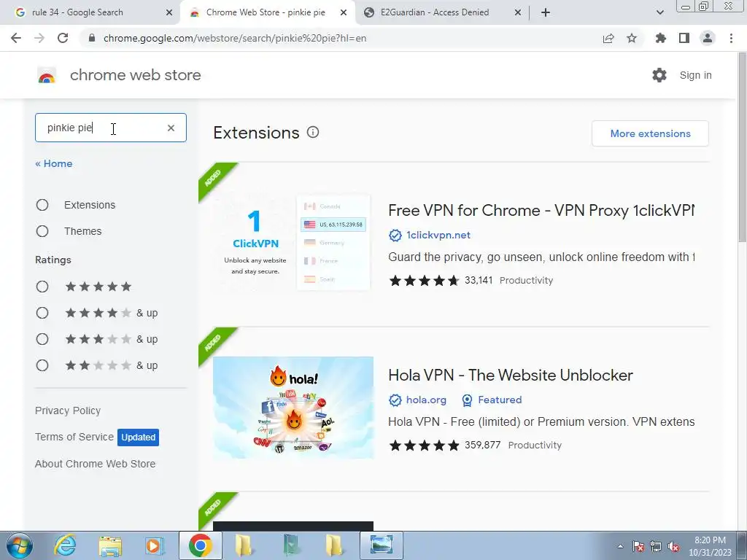The image size is (747, 560).
Task: Open Chrome Web Store settings gear
Action: click(x=659, y=75)
